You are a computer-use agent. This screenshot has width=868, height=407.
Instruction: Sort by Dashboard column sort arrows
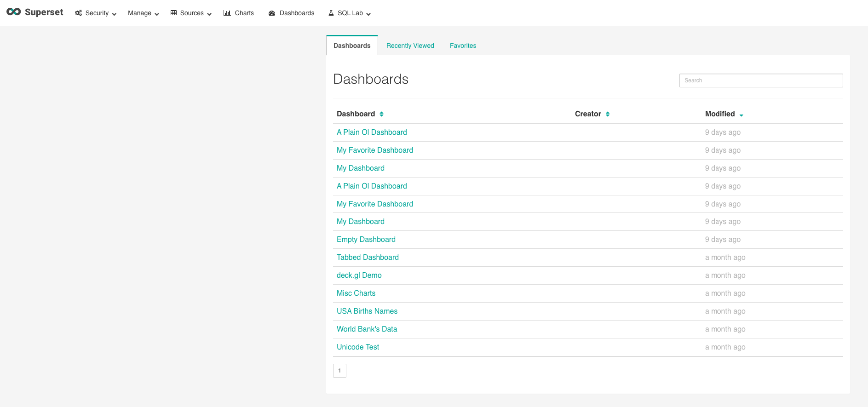(381, 114)
